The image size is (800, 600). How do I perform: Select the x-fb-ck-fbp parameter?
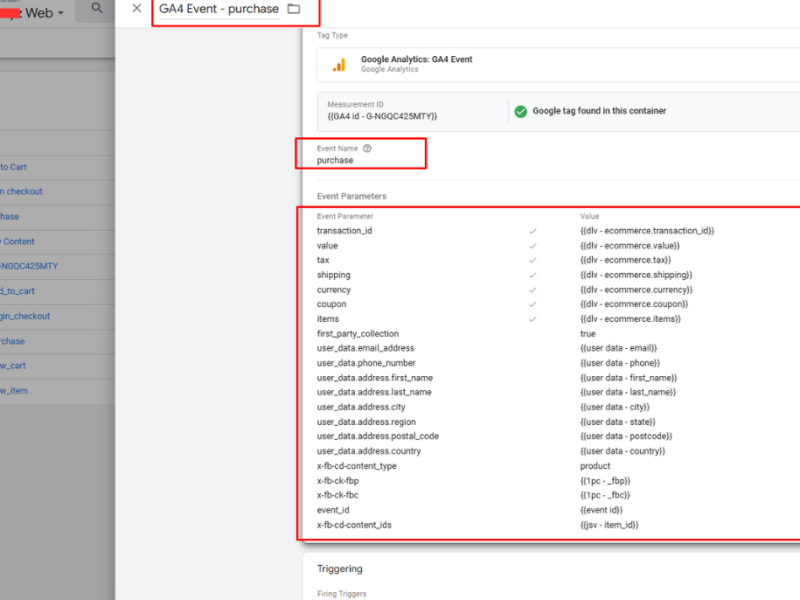pyautogui.click(x=338, y=481)
